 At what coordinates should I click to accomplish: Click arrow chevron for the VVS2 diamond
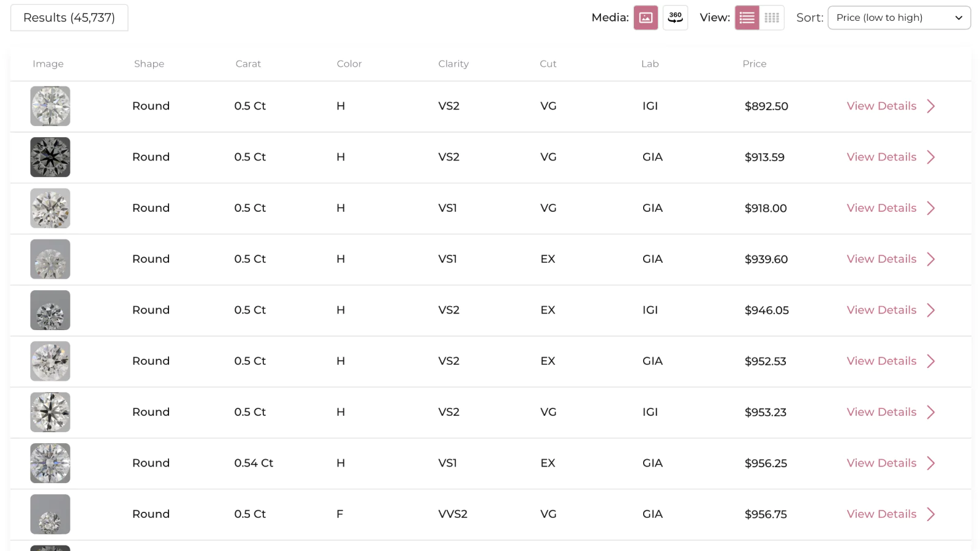coord(931,514)
